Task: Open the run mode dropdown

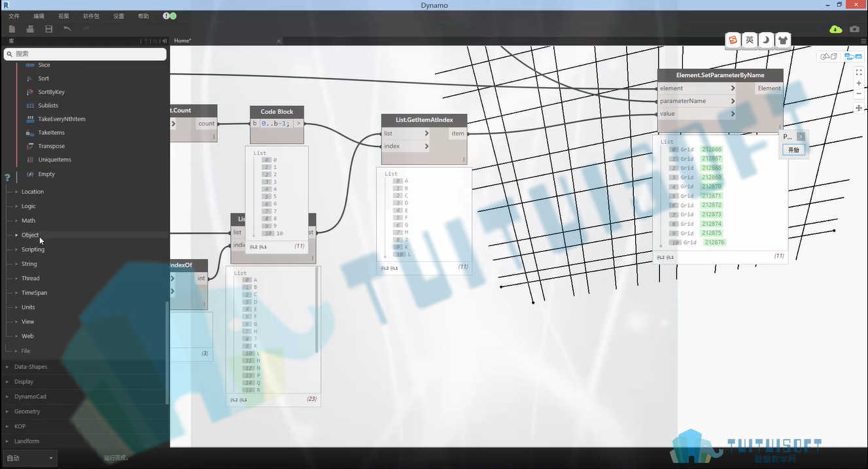Action: (x=30, y=458)
